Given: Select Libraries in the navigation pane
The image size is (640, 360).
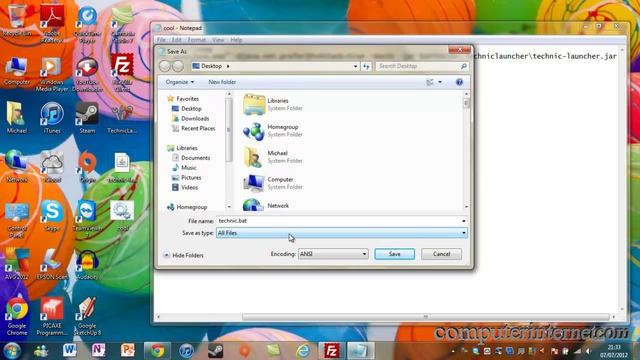Looking at the screenshot, I should tap(187, 148).
